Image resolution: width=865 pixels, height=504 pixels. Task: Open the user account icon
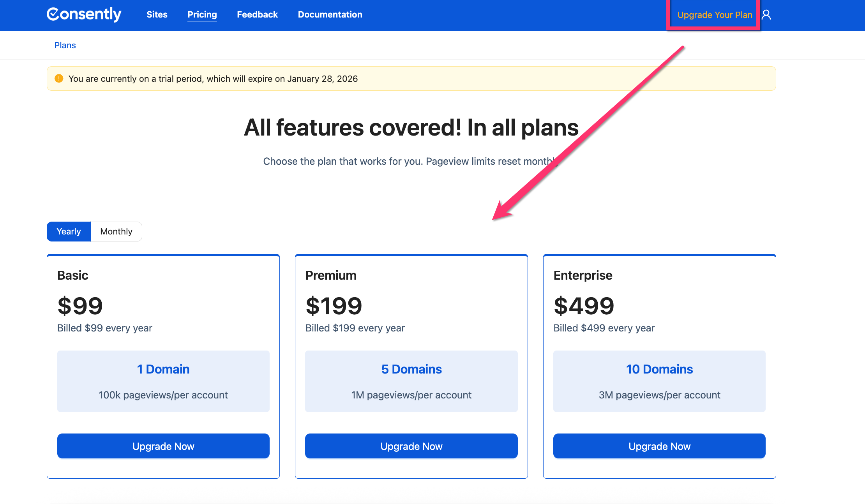tap(766, 15)
